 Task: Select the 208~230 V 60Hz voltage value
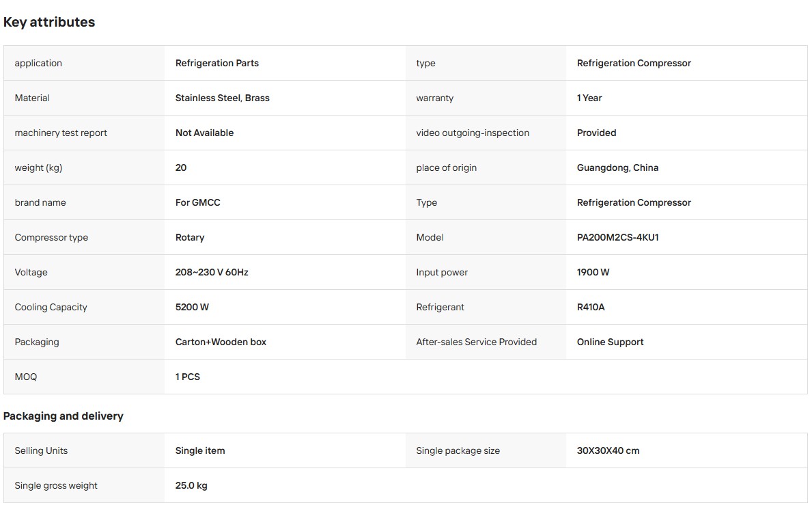tap(212, 272)
